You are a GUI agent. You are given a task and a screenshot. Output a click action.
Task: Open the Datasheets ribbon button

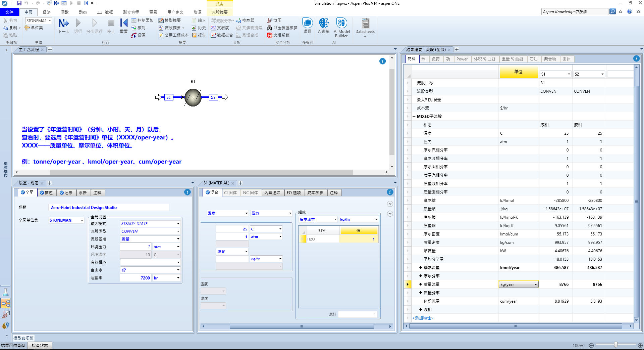coord(365,28)
